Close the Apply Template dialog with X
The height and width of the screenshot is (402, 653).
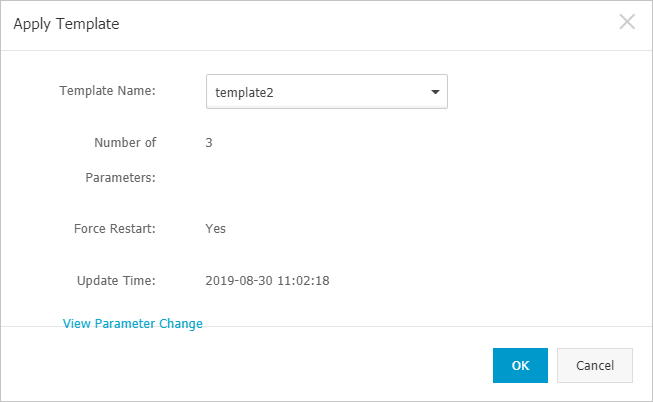(627, 22)
